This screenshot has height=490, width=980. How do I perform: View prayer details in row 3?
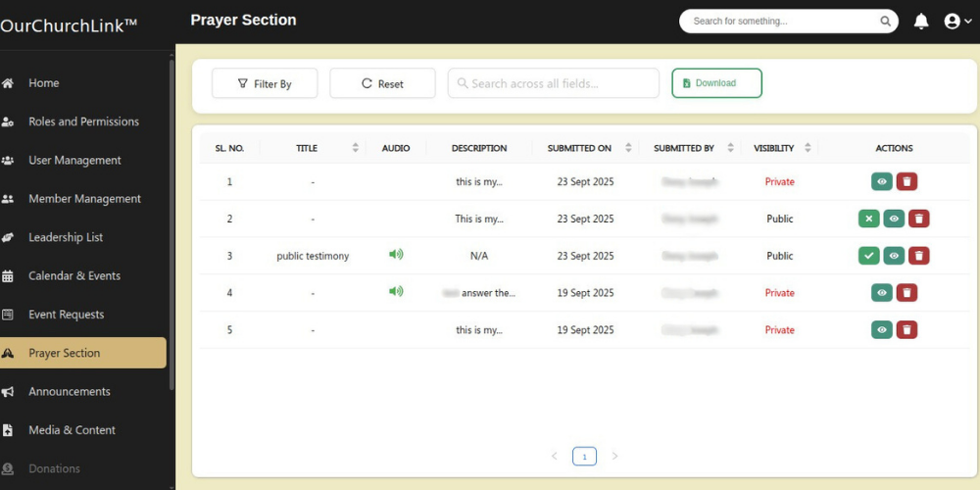(894, 256)
